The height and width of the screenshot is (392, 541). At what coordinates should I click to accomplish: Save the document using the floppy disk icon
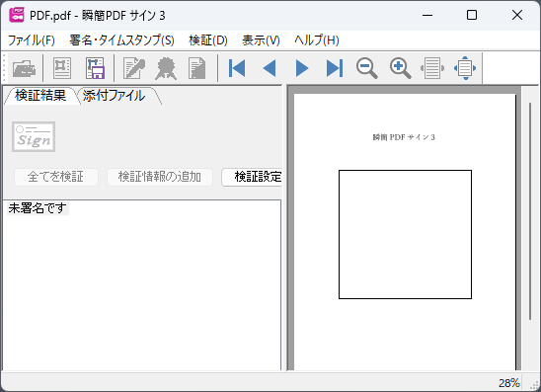pyautogui.click(x=95, y=68)
